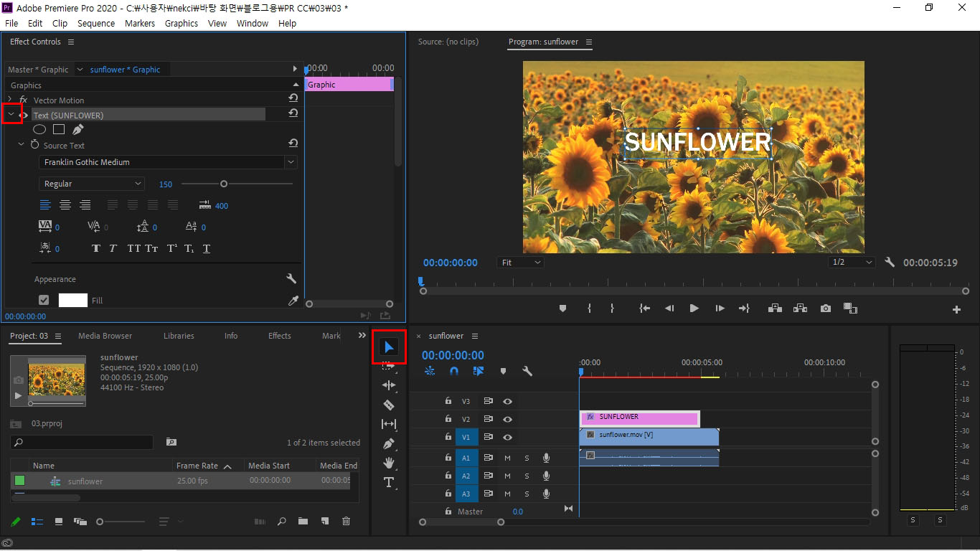This screenshot has width=980, height=551.
Task: Toggle the Fill checkbox
Action: click(44, 301)
